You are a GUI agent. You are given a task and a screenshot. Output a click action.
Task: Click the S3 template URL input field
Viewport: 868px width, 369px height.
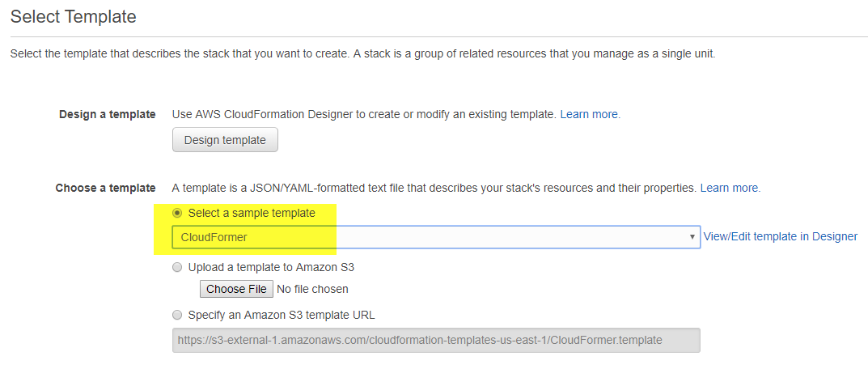436,340
